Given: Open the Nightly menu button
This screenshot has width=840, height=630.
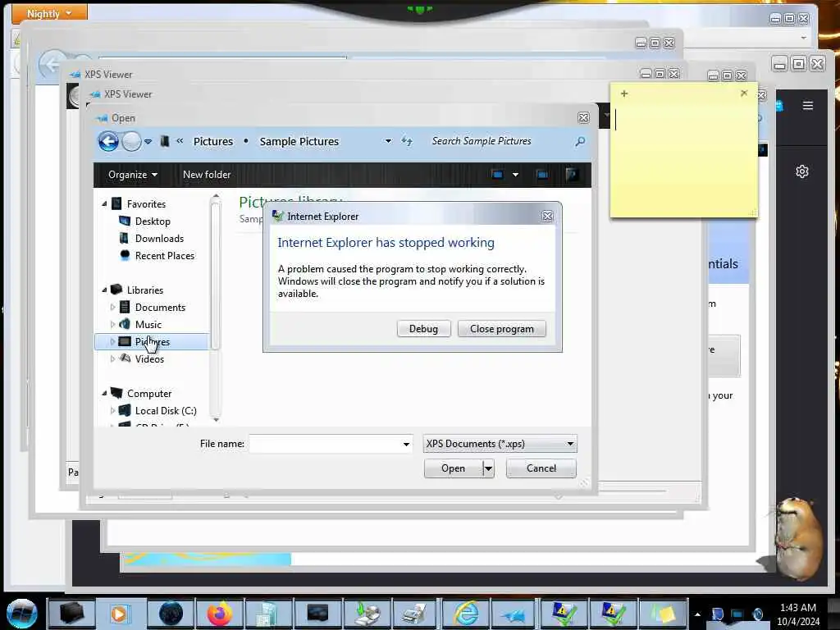Looking at the screenshot, I should coord(49,13).
